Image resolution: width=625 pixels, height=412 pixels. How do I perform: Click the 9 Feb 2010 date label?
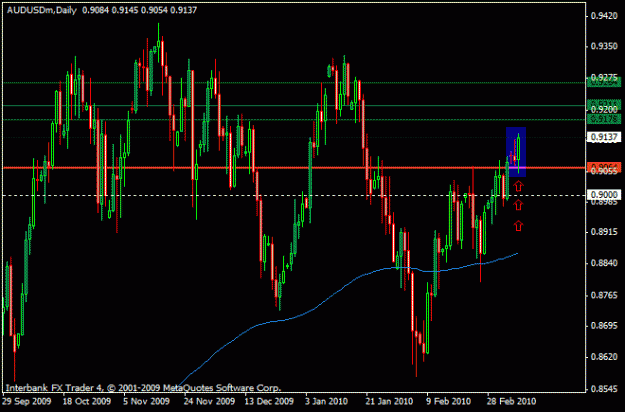(x=448, y=401)
